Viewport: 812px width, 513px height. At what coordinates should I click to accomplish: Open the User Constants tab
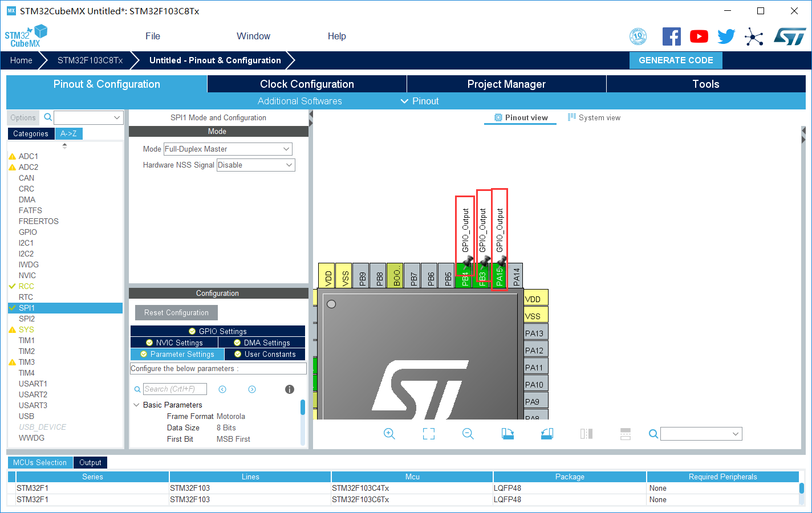coord(265,354)
